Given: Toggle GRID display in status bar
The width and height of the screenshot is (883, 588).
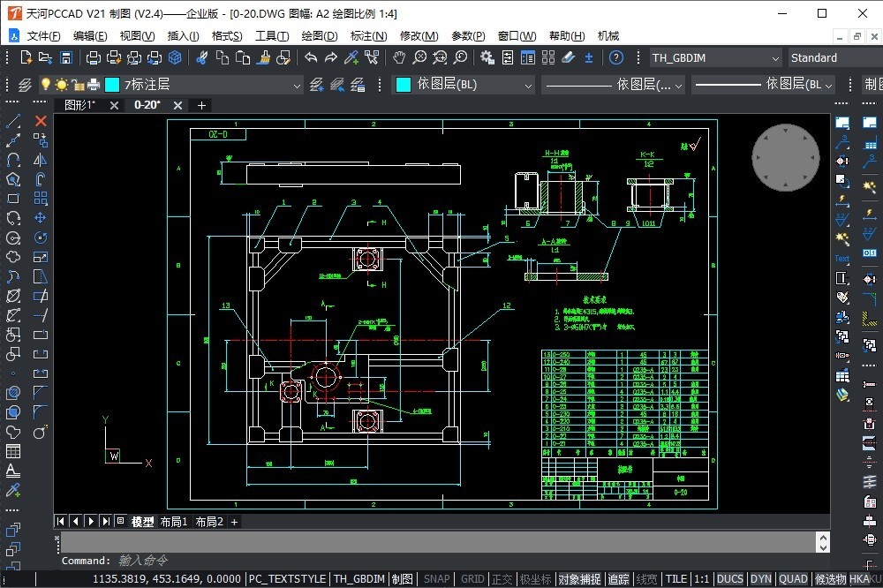Looking at the screenshot, I should tap(472, 579).
